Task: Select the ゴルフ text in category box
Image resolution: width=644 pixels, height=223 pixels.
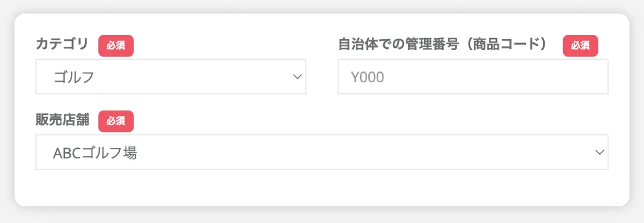Action: 74,77
